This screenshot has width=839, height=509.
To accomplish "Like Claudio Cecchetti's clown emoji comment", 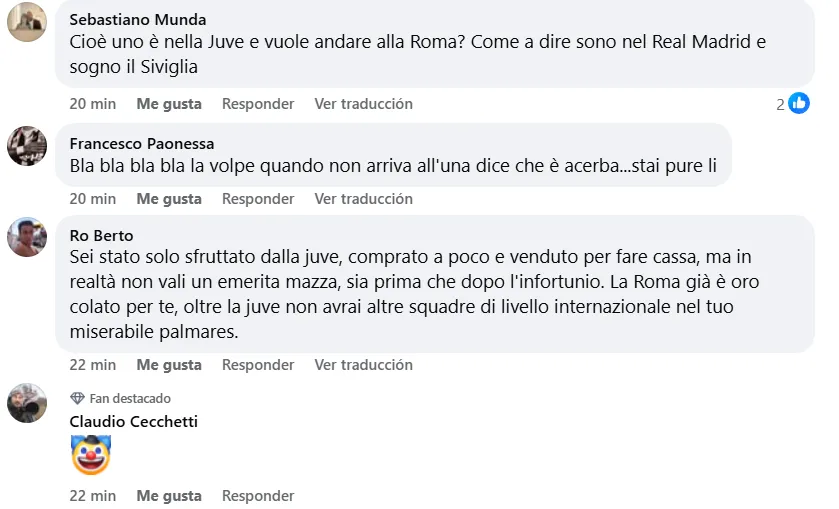I will [x=169, y=496].
